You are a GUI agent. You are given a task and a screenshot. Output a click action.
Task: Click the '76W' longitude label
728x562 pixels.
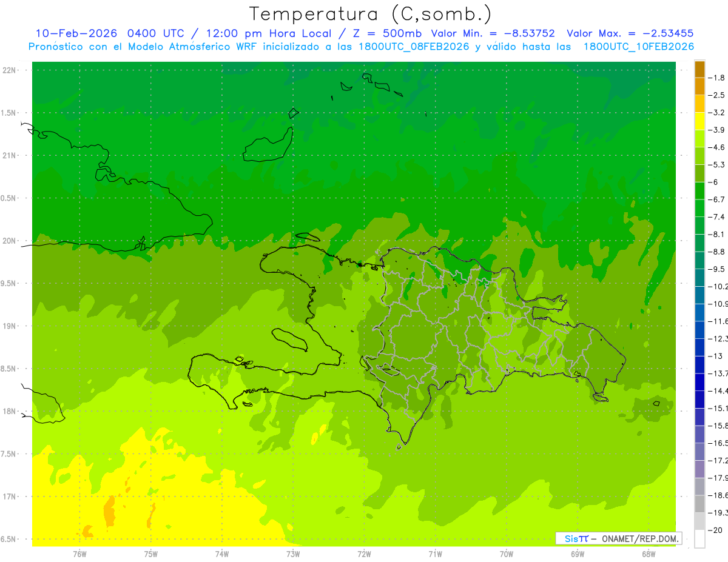coord(79,554)
